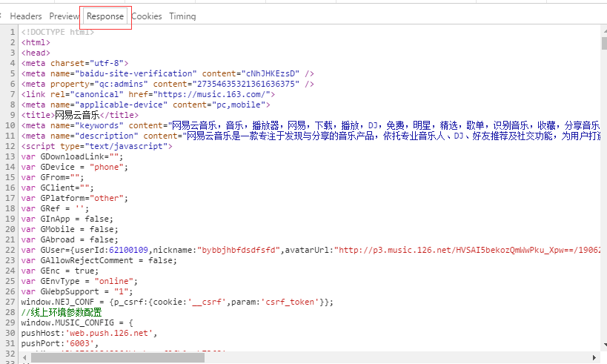The height and width of the screenshot is (364, 607).
Task: Click the <head> tag line
Action: (x=36, y=53)
